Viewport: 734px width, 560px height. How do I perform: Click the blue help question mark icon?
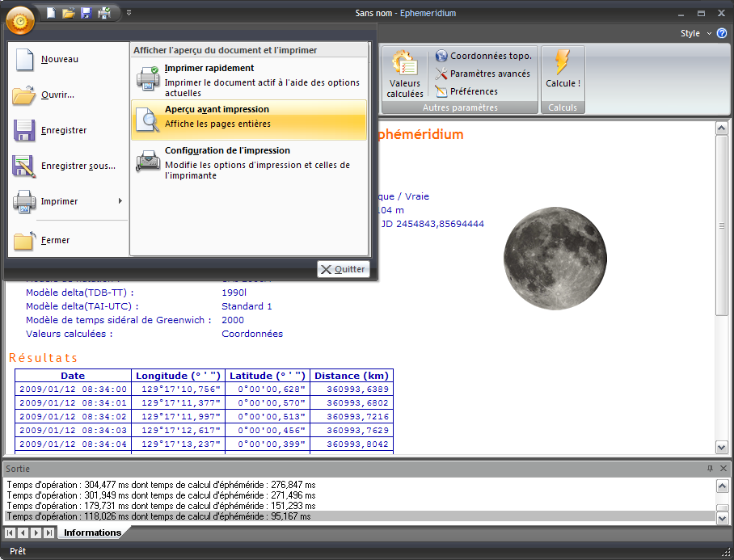click(x=722, y=34)
